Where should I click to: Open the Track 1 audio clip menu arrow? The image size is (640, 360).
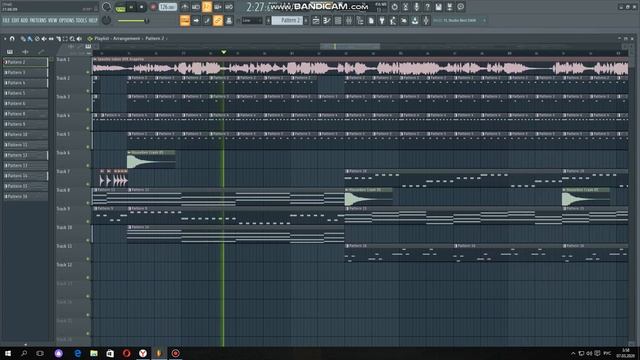point(95,59)
